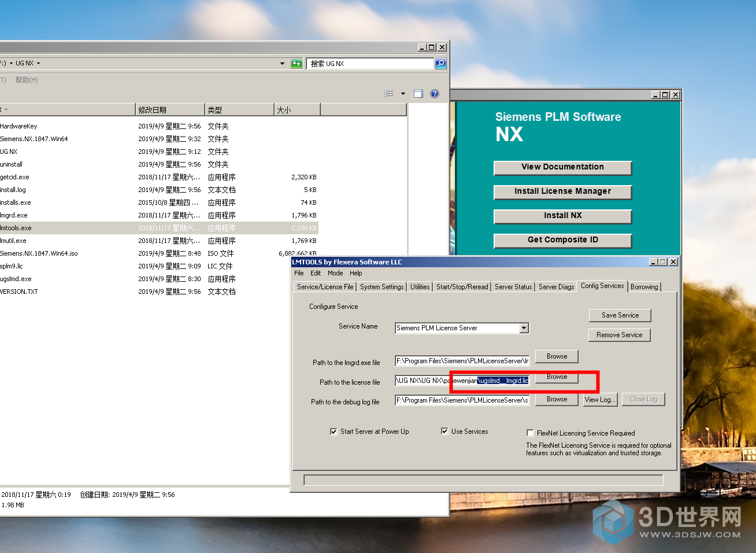Select the UG NX folder row
Screen dimensions: 756x553
point(159,152)
